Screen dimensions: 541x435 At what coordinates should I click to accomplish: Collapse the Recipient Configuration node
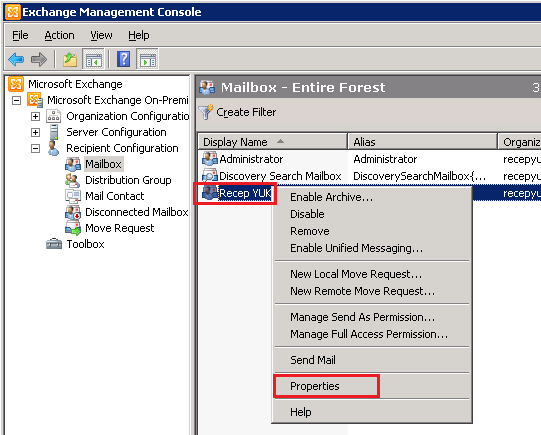click(35, 149)
